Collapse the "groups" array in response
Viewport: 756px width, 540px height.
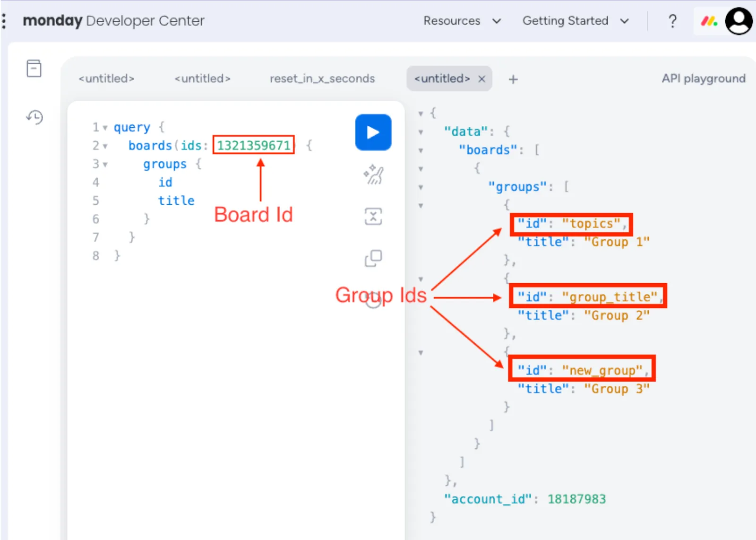[421, 187]
